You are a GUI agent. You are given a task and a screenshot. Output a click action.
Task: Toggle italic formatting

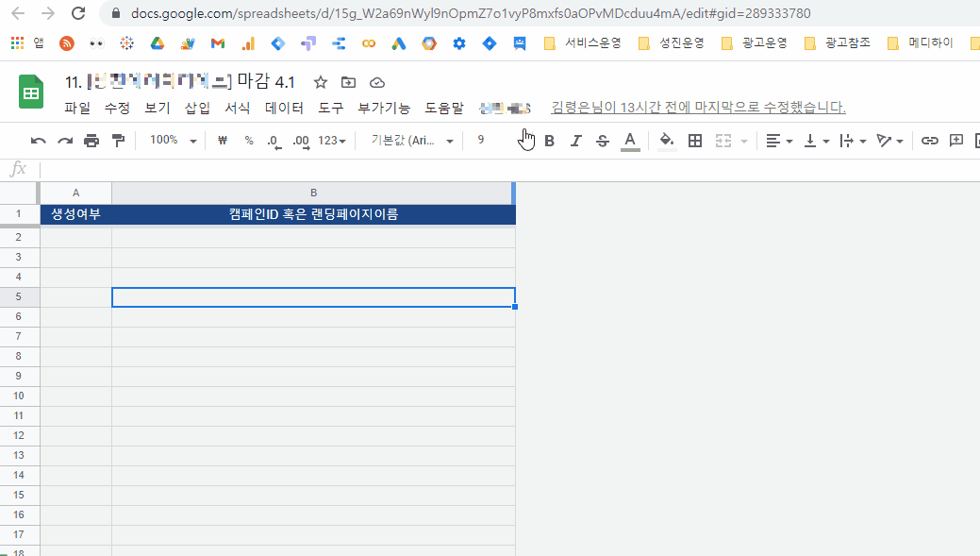click(x=575, y=141)
